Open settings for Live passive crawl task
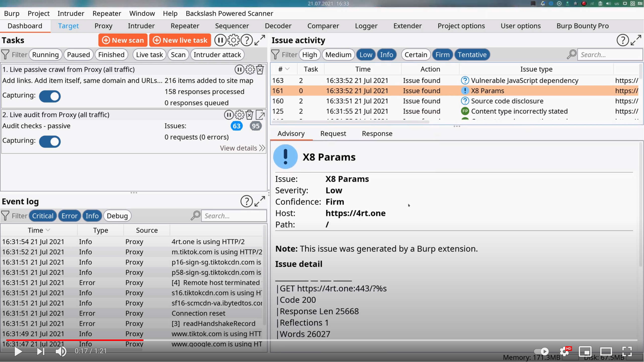Viewport: 644px width, 362px height. (250, 69)
